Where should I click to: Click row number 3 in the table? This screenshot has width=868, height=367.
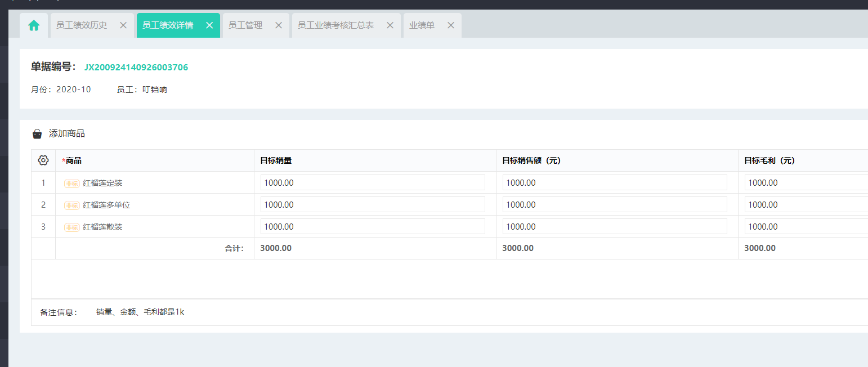pos(43,227)
